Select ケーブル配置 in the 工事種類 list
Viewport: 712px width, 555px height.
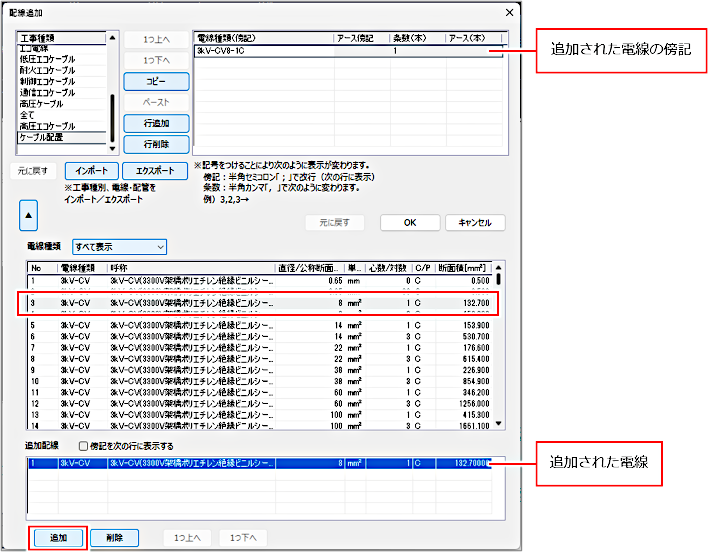pyautogui.click(x=54, y=136)
